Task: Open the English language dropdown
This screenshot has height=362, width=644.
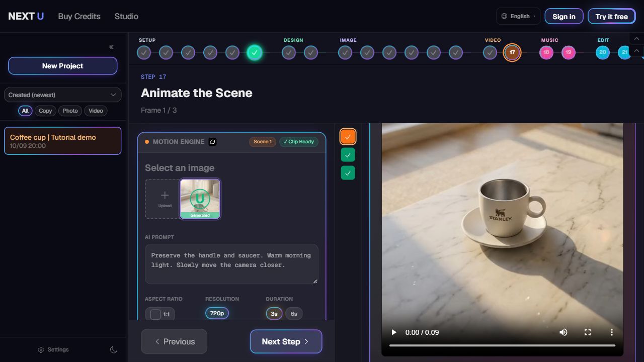Action: 518,16
